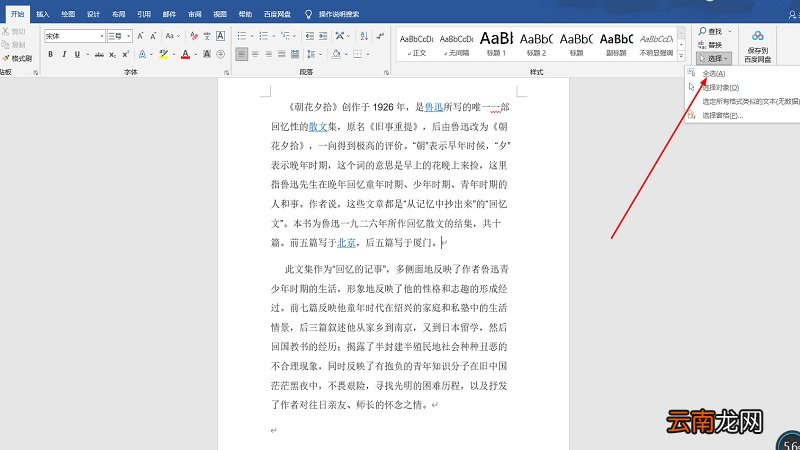Apply yellow text highlight color
800x450 pixels.
pyautogui.click(x=163, y=54)
